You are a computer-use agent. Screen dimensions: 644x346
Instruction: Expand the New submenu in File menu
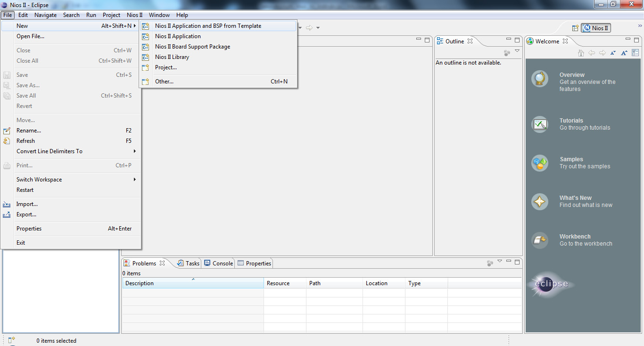point(71,26)
